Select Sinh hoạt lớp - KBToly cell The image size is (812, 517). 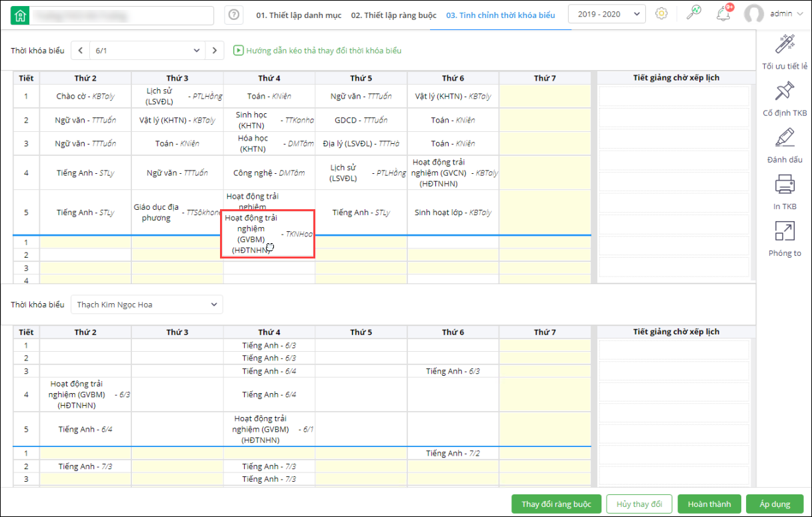[453, 213]
